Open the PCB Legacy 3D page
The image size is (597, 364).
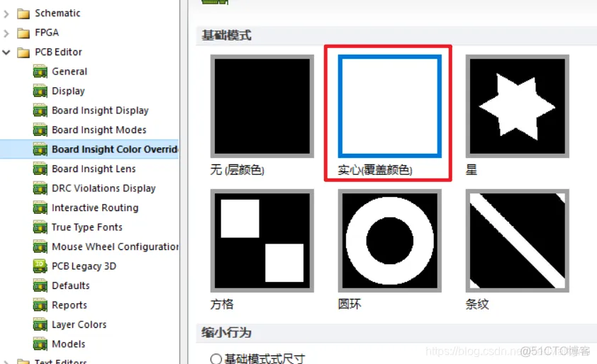[x=84, y=266]
